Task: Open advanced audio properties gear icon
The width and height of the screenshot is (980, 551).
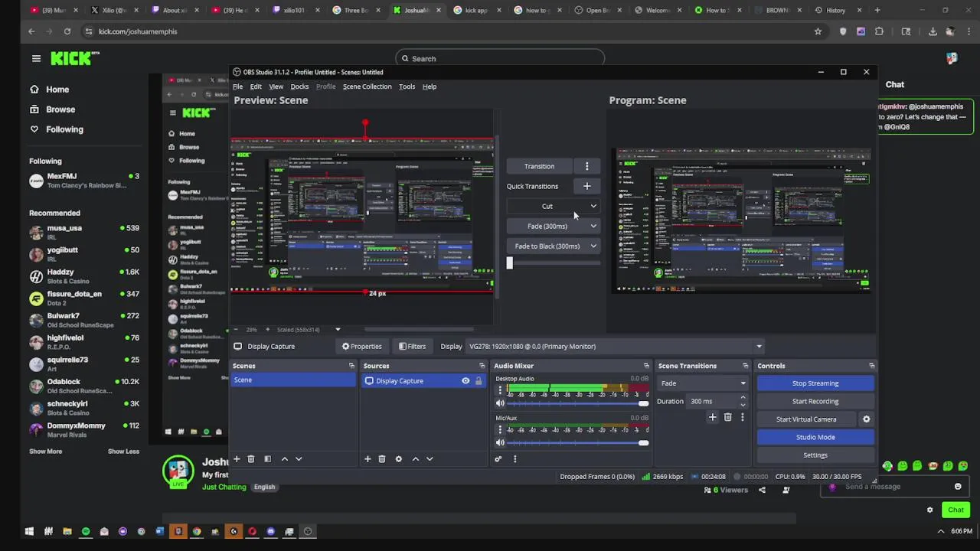Action: 498,459
